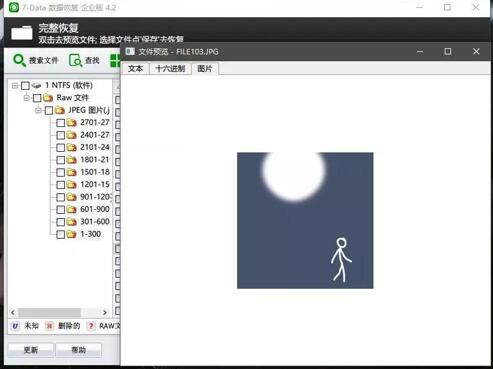Click the drive icon beside 1 NTFS

(x=36, y=86)
